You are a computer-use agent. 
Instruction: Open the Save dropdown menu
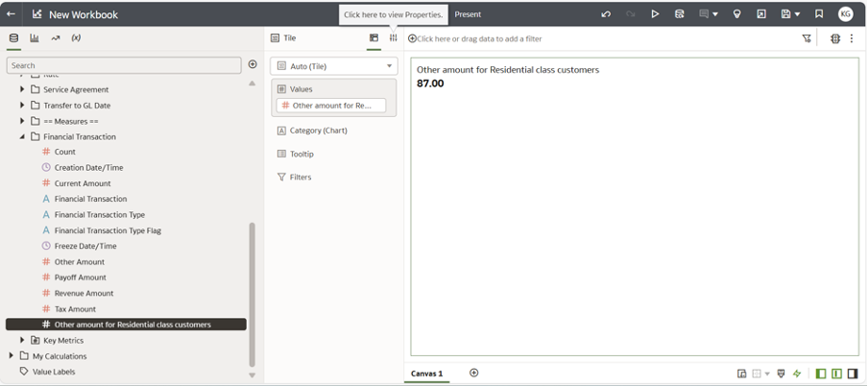pyautogui.click(x=797, y=14)
